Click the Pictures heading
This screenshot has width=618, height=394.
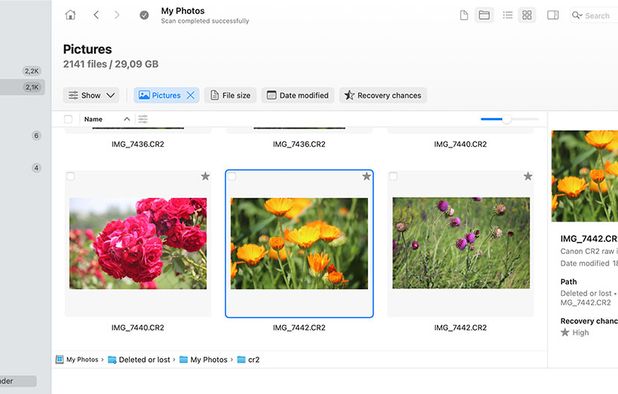(x=87, y=49)
